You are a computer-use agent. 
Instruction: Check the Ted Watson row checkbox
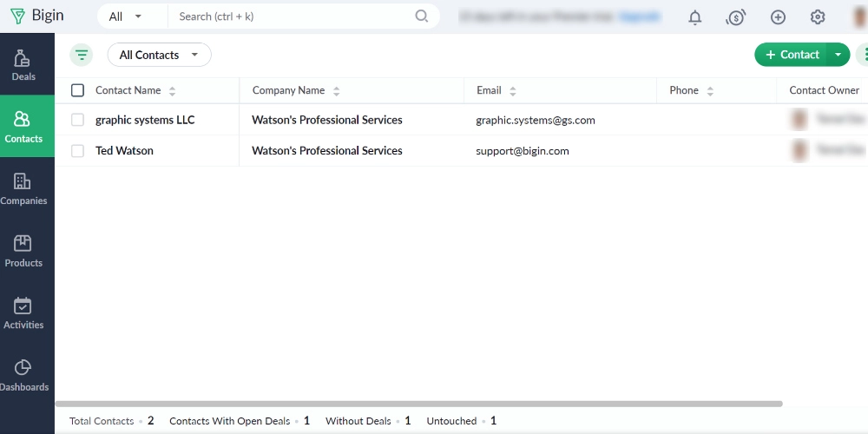click(x=77, y=150)
